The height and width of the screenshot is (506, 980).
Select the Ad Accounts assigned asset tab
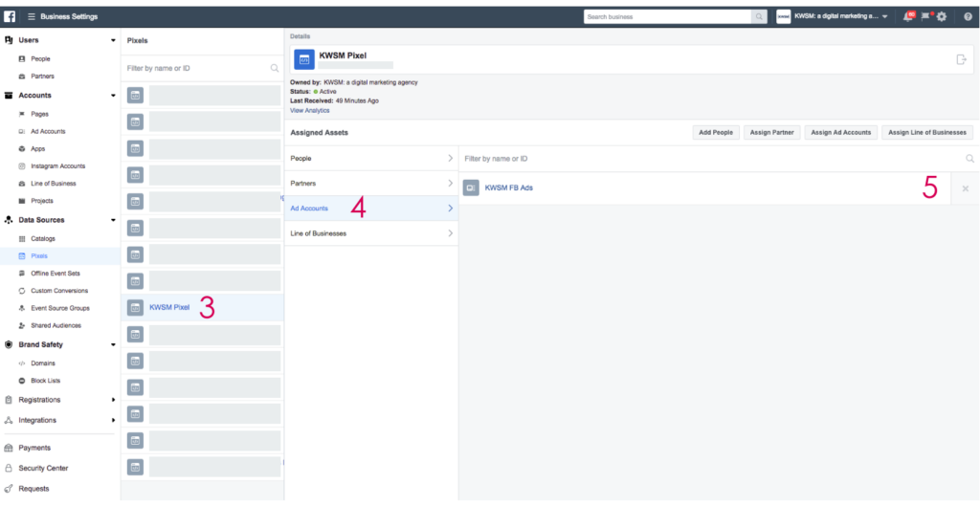coord(370,208)
